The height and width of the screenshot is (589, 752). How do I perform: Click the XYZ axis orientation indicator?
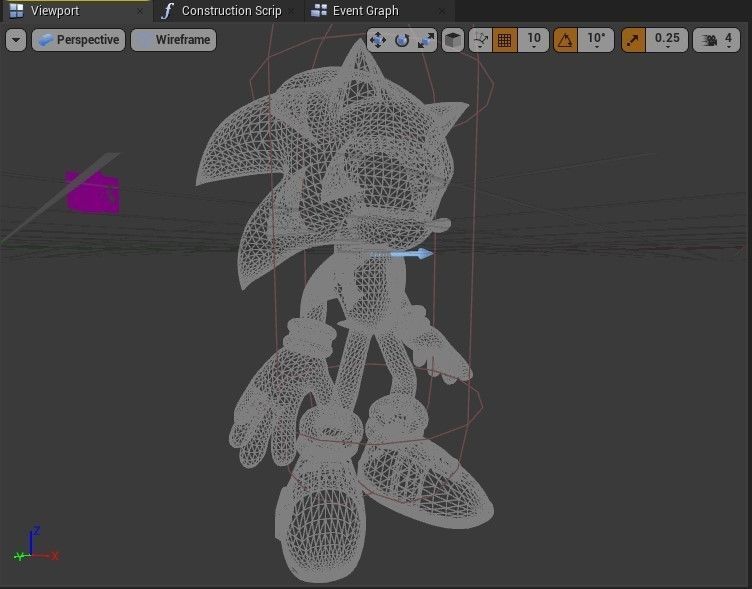[36, 544]
